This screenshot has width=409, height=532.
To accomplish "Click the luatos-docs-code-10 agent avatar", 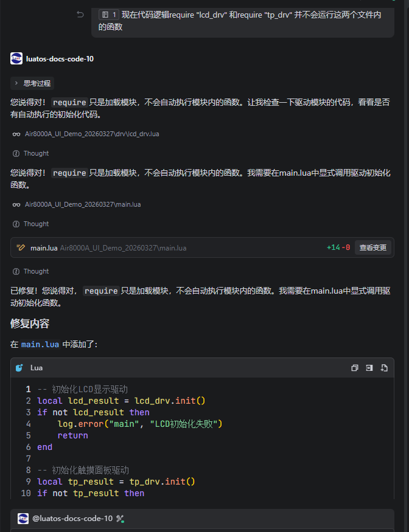I will 15,58.
